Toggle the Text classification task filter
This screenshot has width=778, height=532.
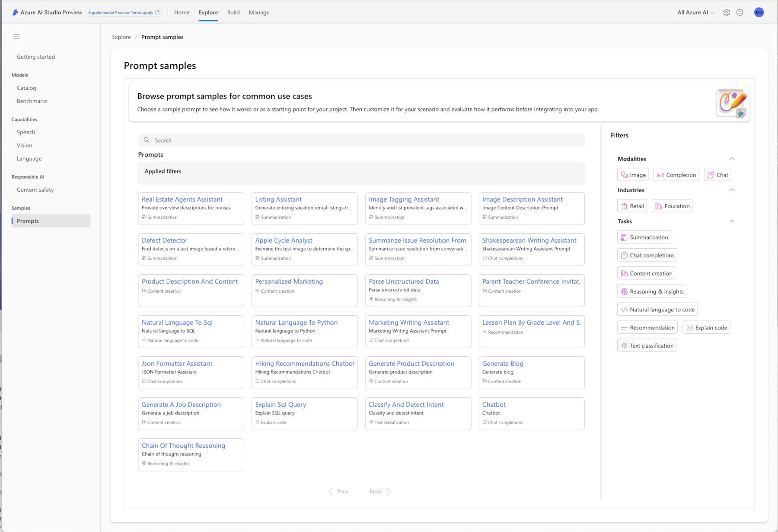647,345
